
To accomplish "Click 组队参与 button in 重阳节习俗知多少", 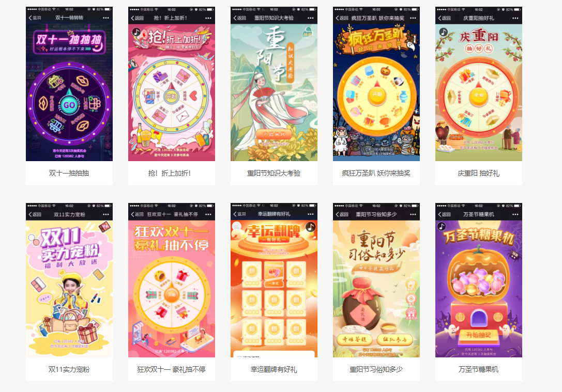I will tap(394, 339).
